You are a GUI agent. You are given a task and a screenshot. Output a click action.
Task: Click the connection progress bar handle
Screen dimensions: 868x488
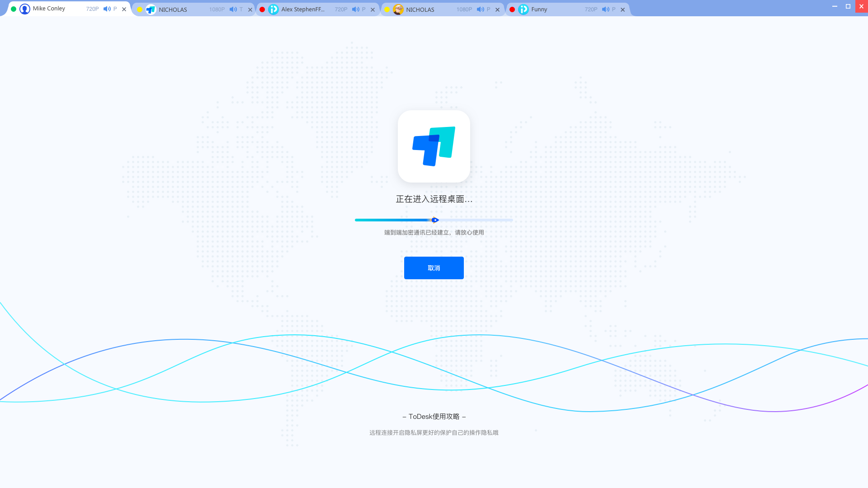(435, 220)
